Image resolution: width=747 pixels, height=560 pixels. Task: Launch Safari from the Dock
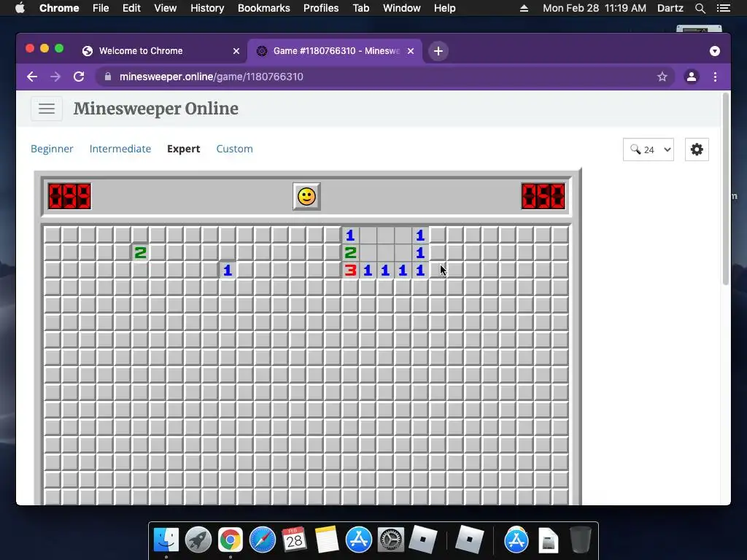tap(262, 540)
